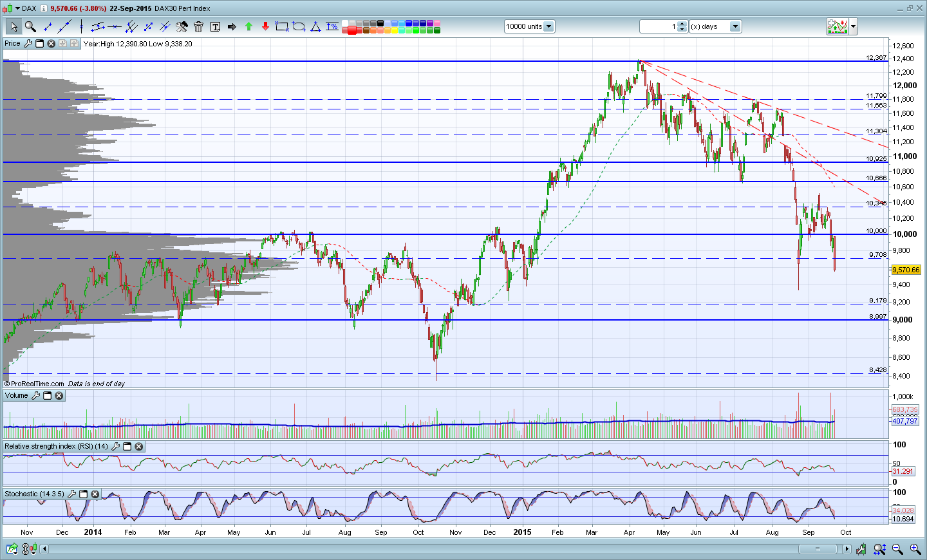
Task: Select the rectangle drawing tool
Action: pyautogui.click(x=282, y=26)
